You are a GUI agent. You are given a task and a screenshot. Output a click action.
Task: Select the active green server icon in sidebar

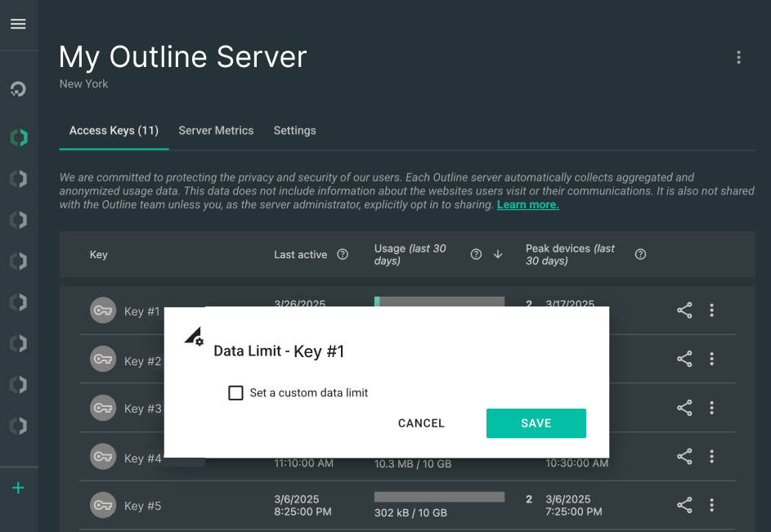[x=18, y=136]
